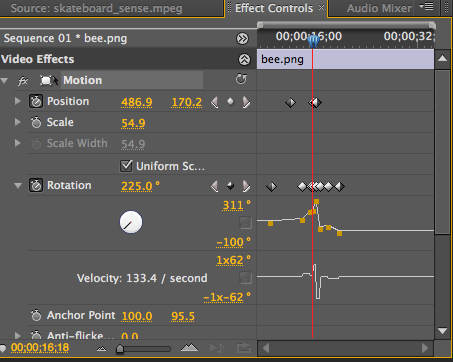Image resolution: width=453 pixels, height=362 pixels.
Task: Switch to Source skateboard_sense.mpeg tab
Action: [96, 8]
